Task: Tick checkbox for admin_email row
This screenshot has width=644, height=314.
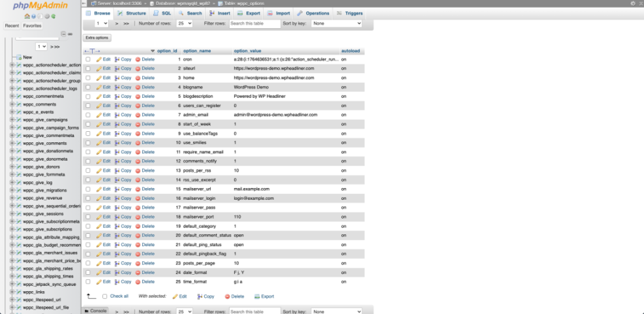Action: coord(88,115)
